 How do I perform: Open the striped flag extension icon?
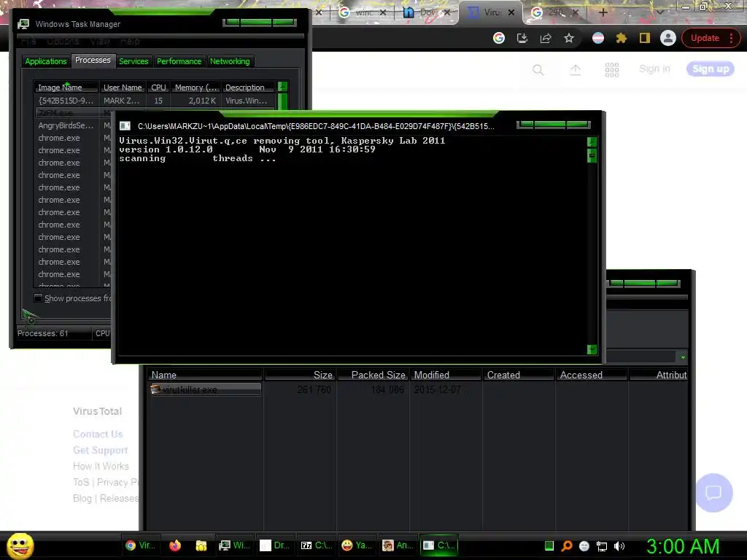[x=598, y=38]
